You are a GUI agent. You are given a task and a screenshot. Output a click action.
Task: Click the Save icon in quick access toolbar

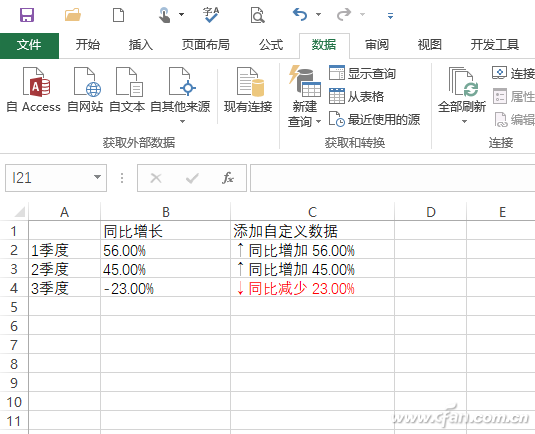tap(27, 15)
